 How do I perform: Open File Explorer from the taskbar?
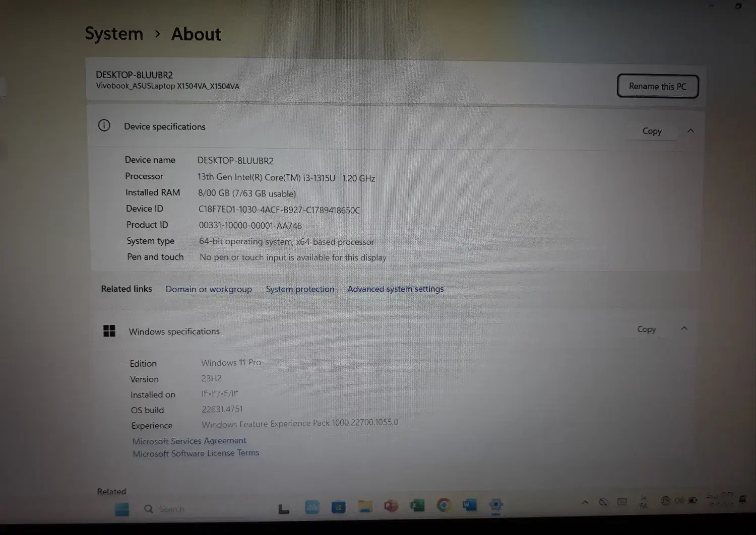click(365, 506)
